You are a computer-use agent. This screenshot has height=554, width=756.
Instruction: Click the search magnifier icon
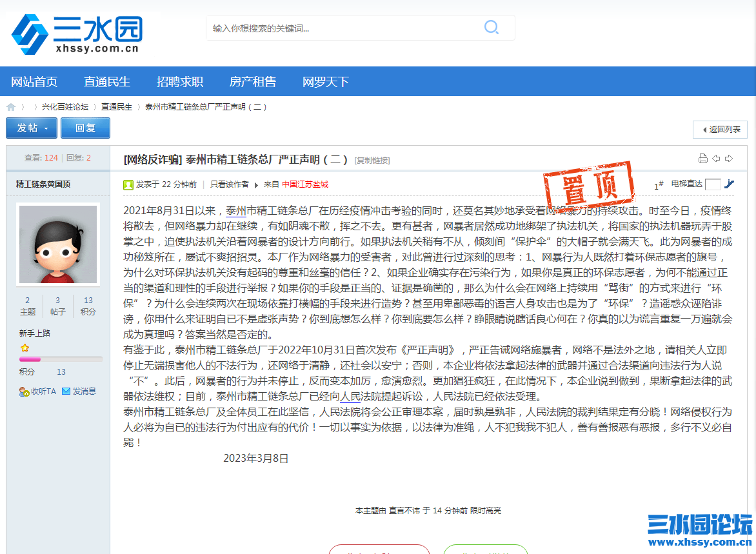click(x=491, y=27)
